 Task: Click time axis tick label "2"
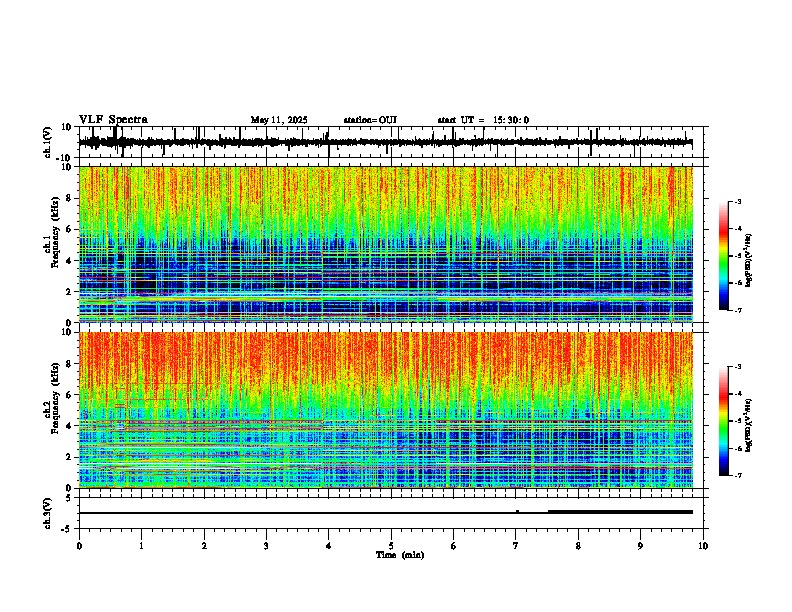[204, 545]
